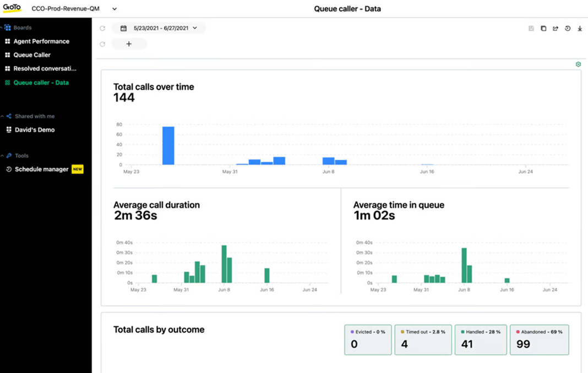588x373 pixels.
Task: Click the tallest blue bar in Total calls chart
Action: [168, 146]
